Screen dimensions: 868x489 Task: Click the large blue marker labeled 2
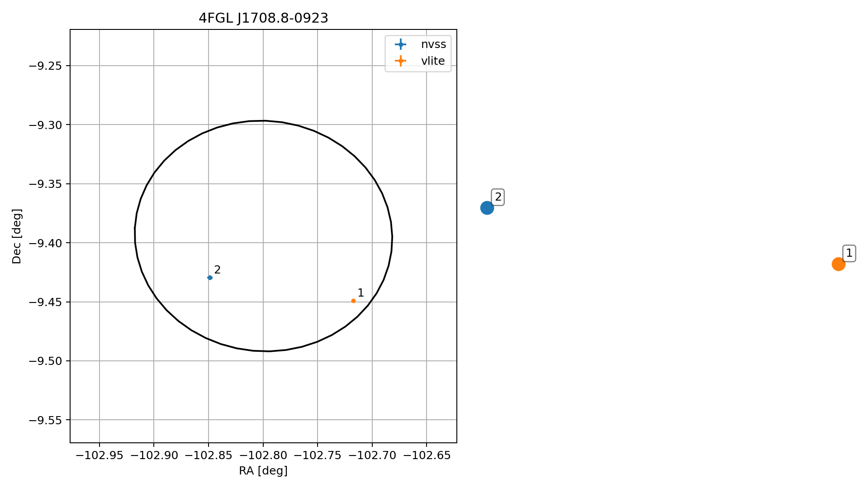pos(487,208)
